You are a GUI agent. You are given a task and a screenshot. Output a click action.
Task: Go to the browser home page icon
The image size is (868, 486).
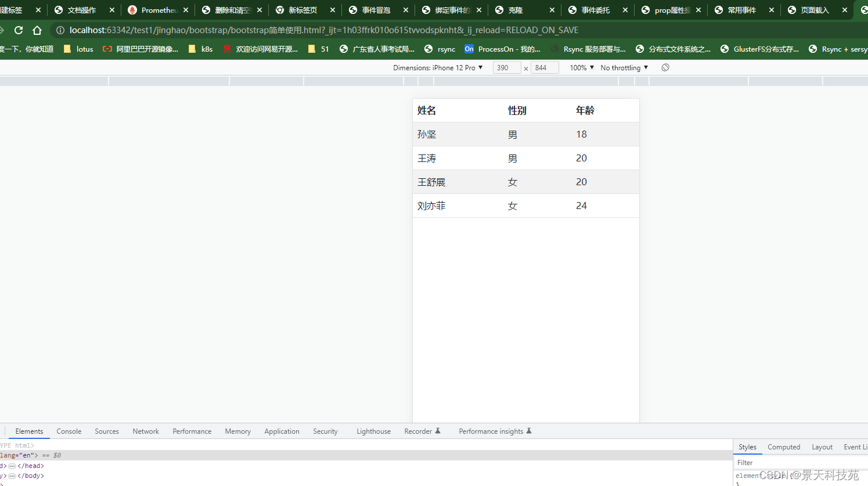tap(37, 30)
